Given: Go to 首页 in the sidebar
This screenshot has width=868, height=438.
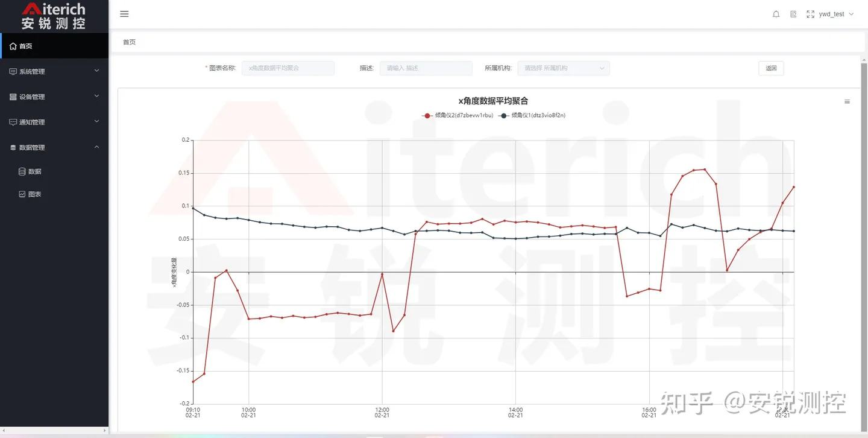Looking at the screenshot, I should click(x=54, y=46).
